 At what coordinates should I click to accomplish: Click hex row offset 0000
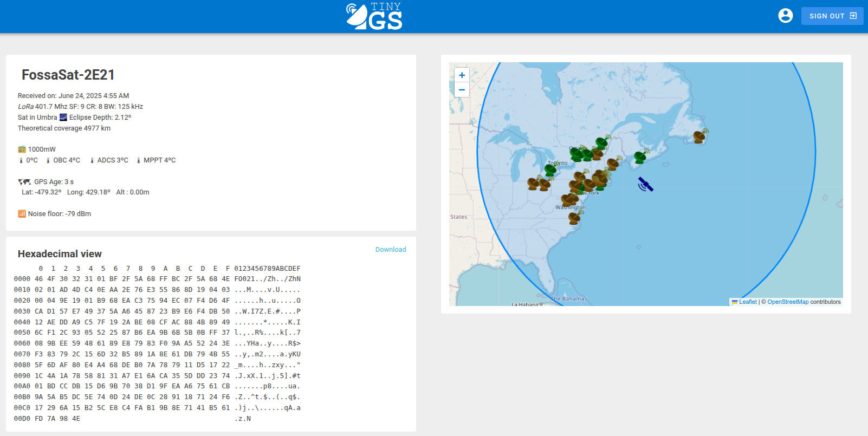[22, 279]
